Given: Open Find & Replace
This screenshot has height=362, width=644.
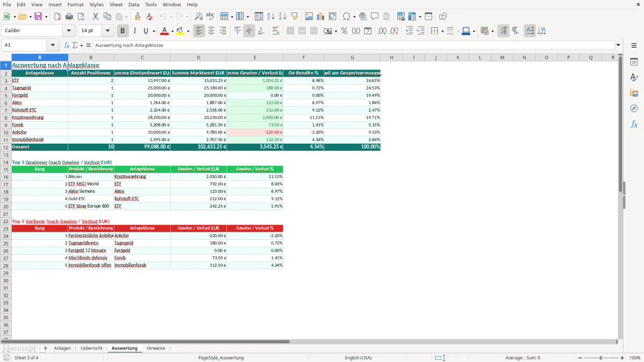Looking at the screenshot, I should (199, 17).
